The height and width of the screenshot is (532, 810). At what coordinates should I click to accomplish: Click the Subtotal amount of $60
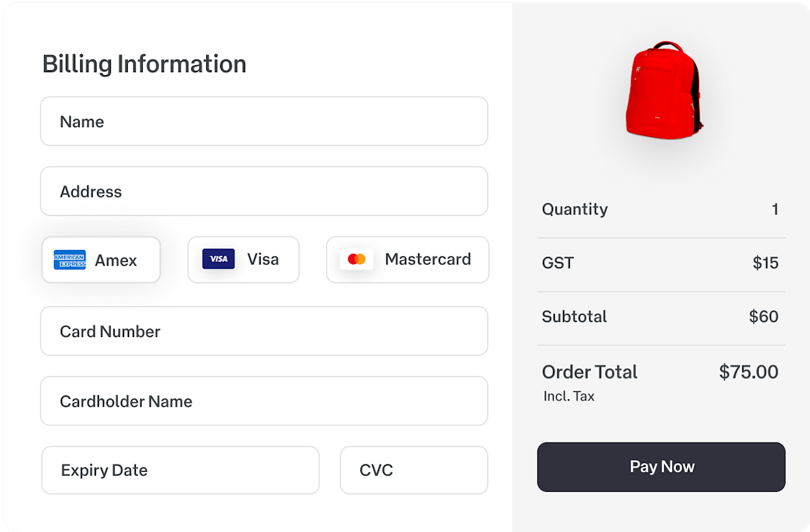(x=764, y=316)
